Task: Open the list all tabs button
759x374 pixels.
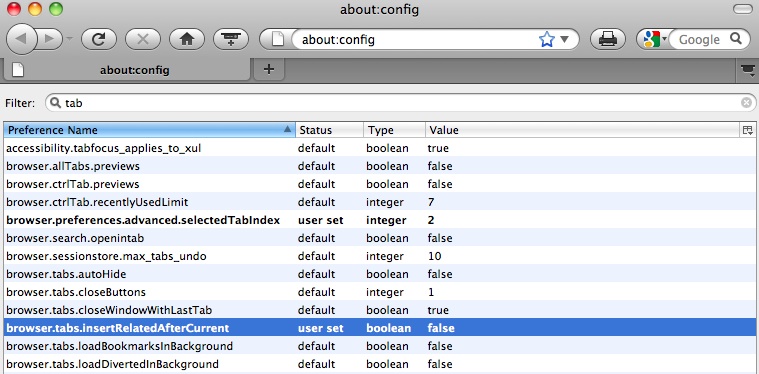Action: tap(748, 70)
